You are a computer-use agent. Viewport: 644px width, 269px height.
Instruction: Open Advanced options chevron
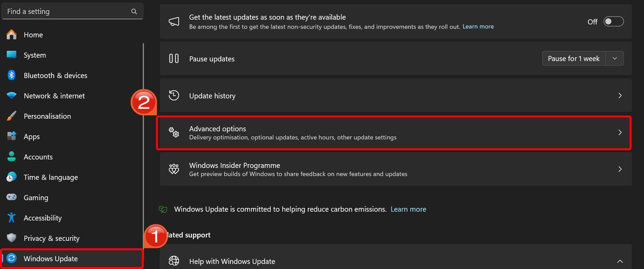(620, 132)
